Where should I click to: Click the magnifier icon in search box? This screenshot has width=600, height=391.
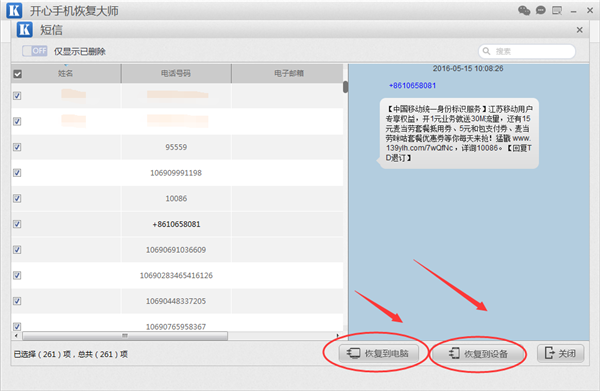[x=486, y=51]
